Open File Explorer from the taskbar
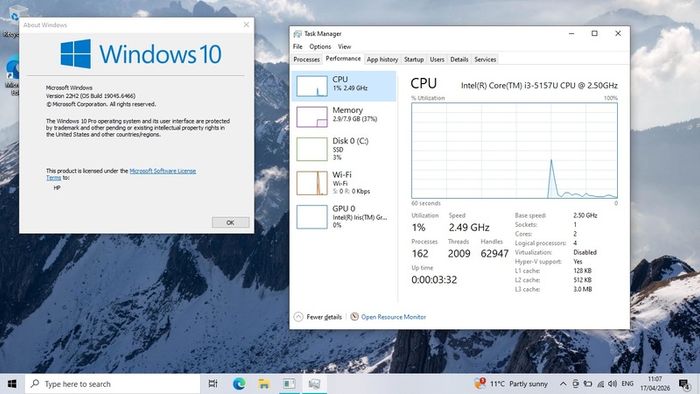Image resolution: width=700 pixels, height=394 pixels. click(264, 384)
